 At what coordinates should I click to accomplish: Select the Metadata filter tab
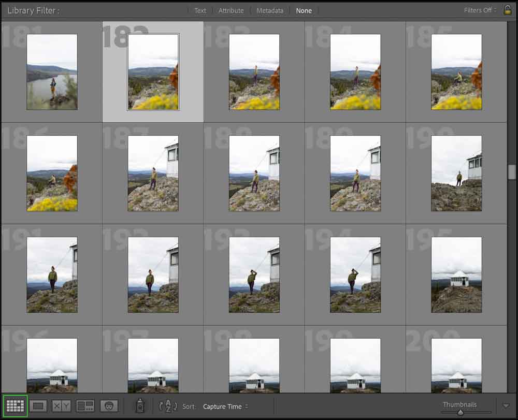coord(270,10)
